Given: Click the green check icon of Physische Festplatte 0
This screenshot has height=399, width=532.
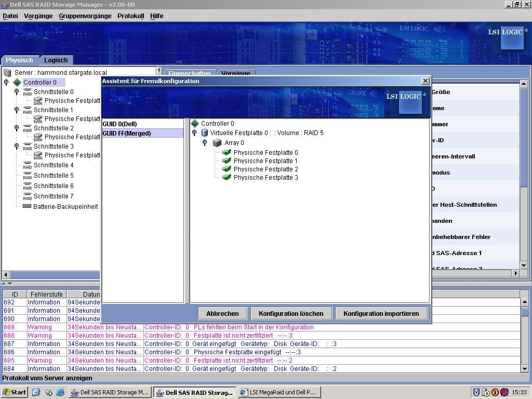Looking at the screenshot, I should coord(227,152).
